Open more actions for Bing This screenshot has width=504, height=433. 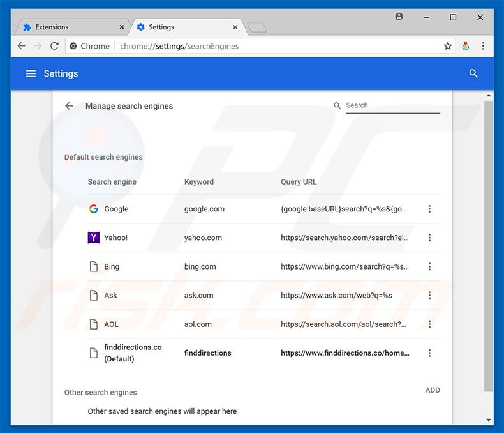429,266
